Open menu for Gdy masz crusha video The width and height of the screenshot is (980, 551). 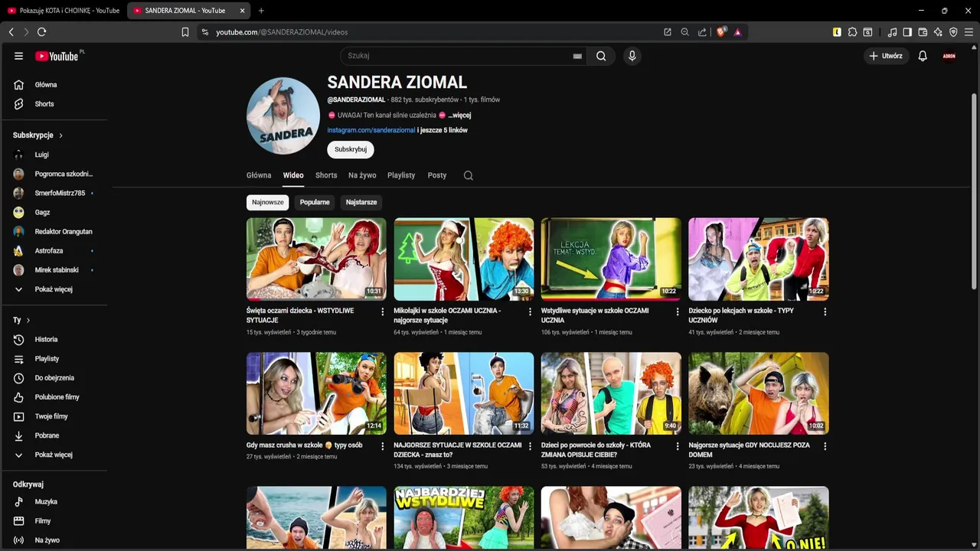[383, 445]
